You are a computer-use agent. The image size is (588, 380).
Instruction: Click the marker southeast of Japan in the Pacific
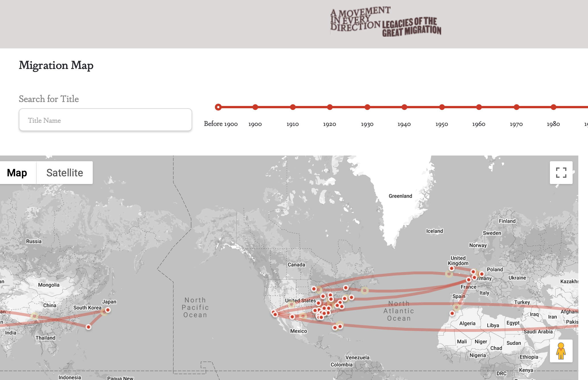89,327
